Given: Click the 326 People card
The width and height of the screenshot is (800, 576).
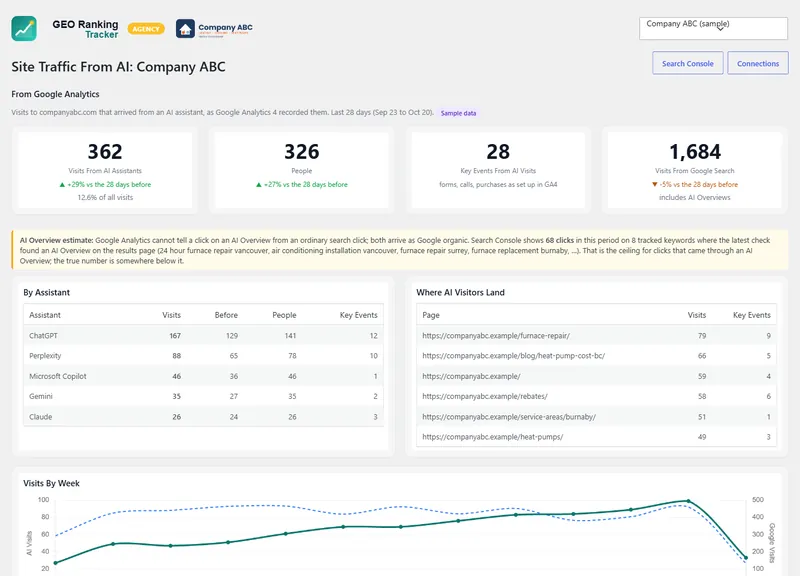Looking at the screenshot, I should pos(302,170).
